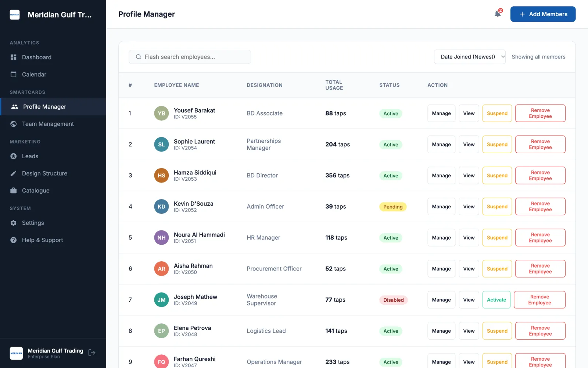Click the Settings gear icon
588x368 pixels.
(14, 223)
